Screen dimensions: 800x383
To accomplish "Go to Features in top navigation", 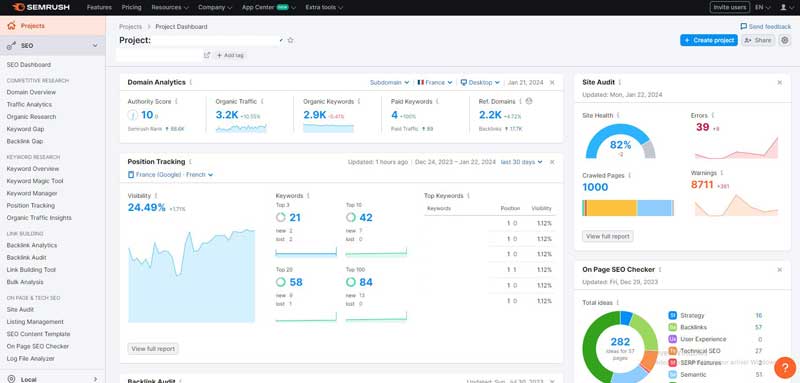I will [99, 8].
